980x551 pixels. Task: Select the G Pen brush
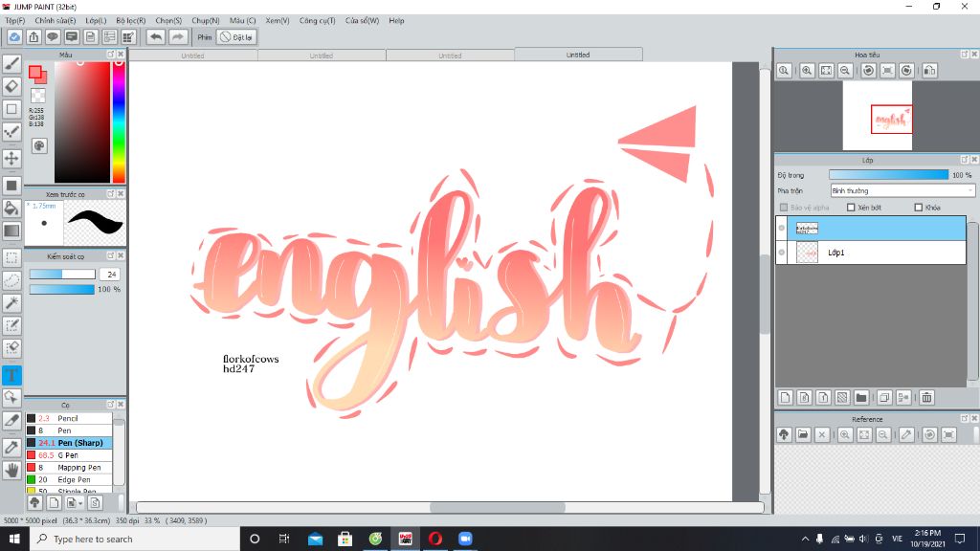69,455
